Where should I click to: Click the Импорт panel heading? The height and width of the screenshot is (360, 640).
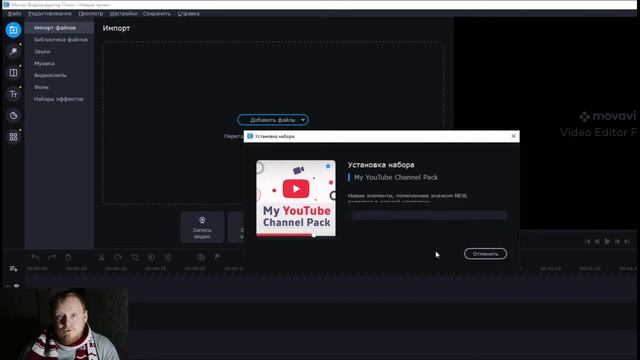[116, 28]
